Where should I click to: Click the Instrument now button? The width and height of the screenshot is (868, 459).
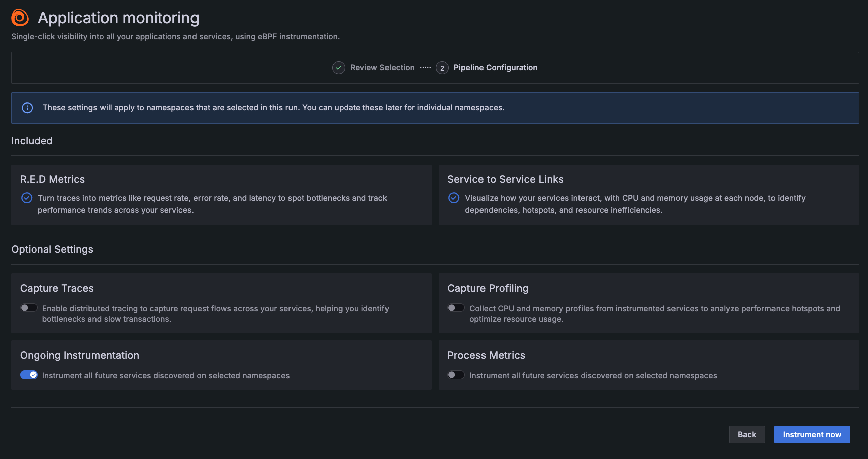tap(812, 434)
